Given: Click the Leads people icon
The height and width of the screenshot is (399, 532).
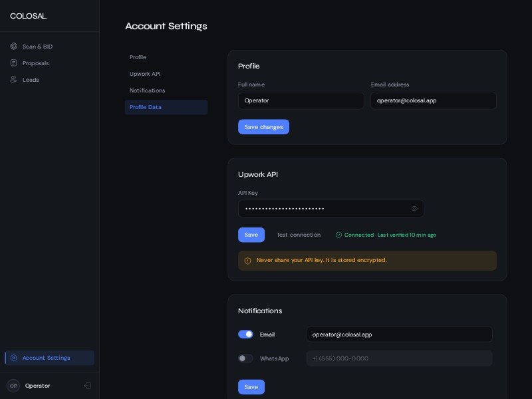Looking at the screenshot, I should click(13, 80).
